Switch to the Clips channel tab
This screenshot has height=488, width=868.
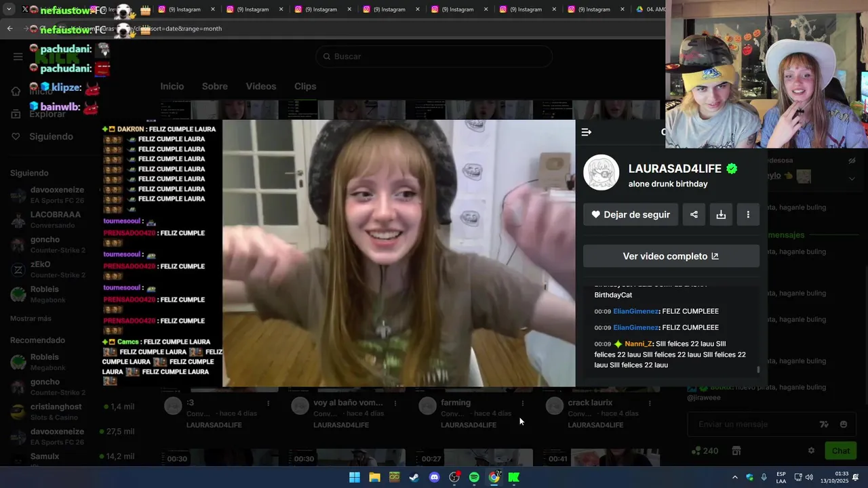pyautogui.click(x=305, y=86)
